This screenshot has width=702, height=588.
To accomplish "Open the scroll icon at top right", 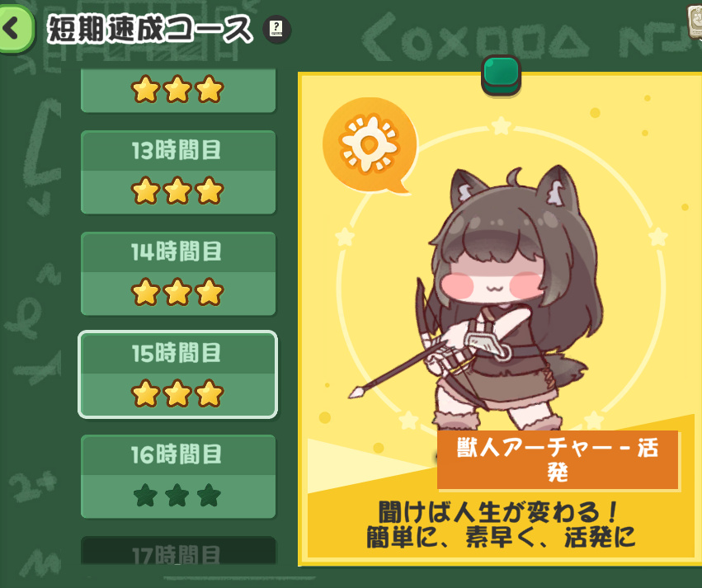I will tap(695, 21).
